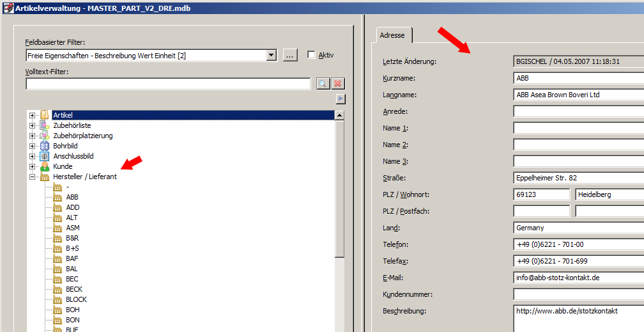Expand the Bohrbild tree node
The width and height of the screenshot is (644, 332).
coord(32,146)
